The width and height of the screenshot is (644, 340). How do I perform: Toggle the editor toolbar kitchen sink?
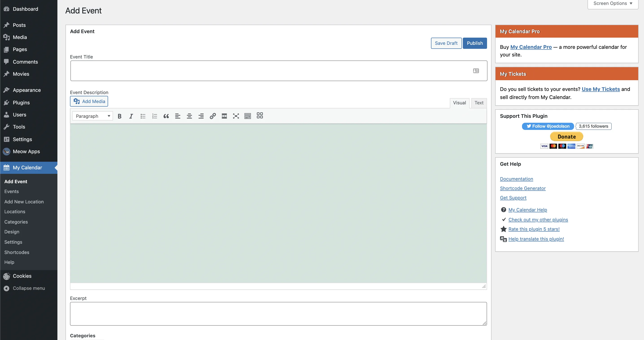(x=248, y=116)
